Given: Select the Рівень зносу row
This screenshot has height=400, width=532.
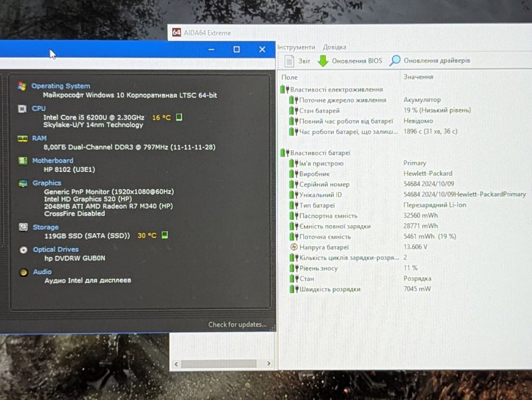Looking at the screenshot, I should (x=313, y=268).
